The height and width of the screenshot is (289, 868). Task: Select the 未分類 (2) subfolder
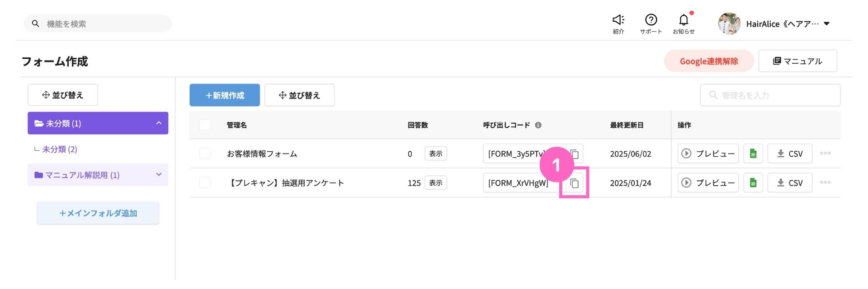(x=60, y=149)
